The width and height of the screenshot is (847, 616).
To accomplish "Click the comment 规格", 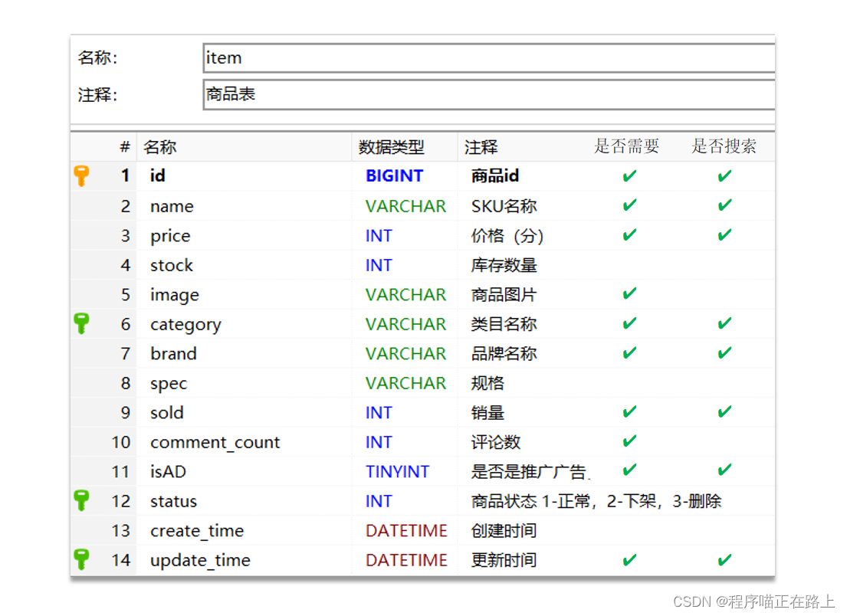I will click(488, 383).
